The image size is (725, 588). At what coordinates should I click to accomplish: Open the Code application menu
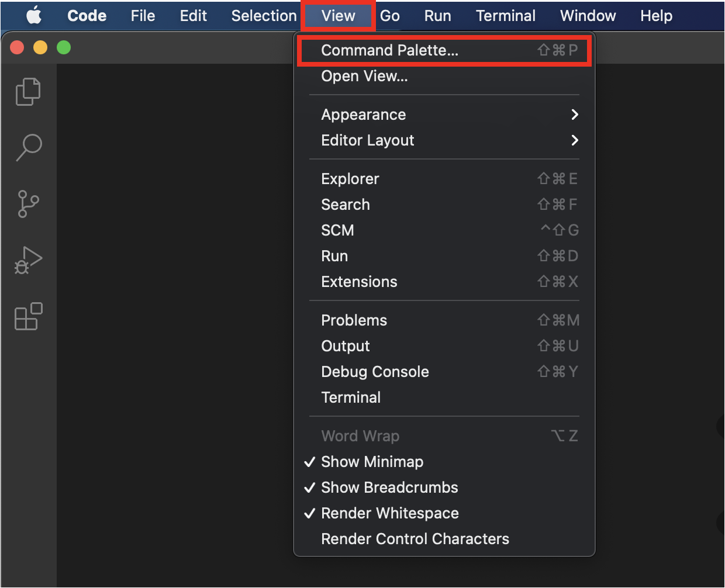point(87,16)
